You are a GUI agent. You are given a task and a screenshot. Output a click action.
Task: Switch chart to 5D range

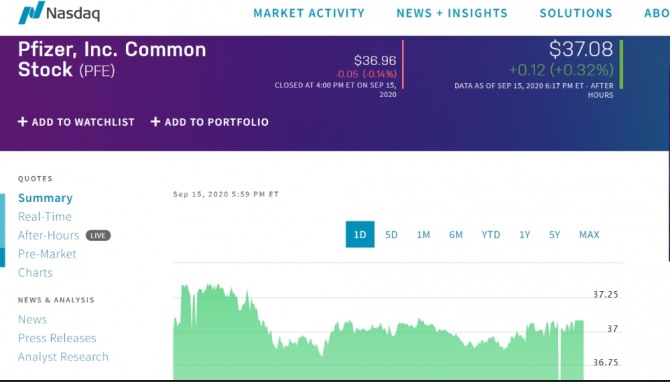(391, 235)
